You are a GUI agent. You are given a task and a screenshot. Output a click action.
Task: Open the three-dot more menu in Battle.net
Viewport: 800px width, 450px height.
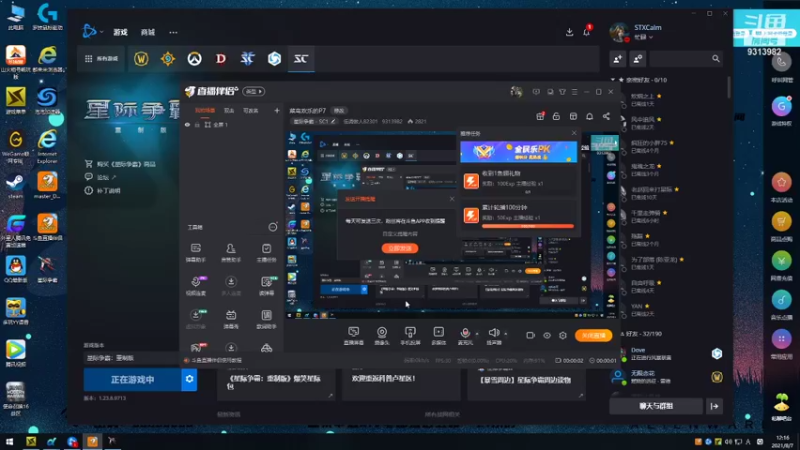[x=173, y=32]
